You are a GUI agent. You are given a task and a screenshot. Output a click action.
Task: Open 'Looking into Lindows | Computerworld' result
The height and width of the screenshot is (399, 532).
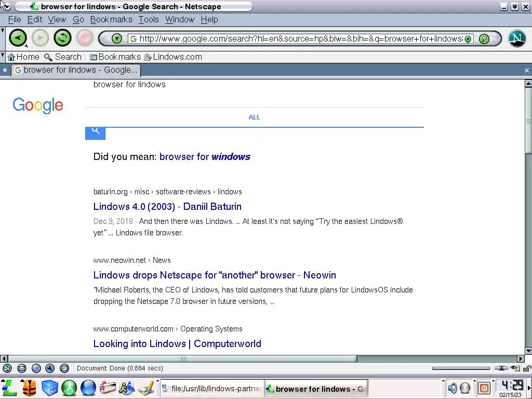click(x=177, y=343)
